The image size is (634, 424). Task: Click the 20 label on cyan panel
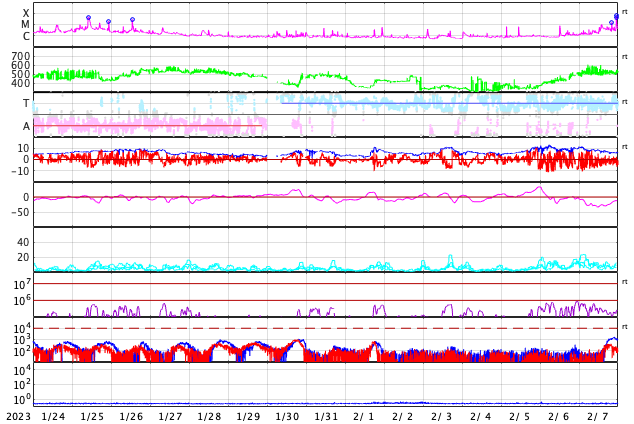click(23, 257)
